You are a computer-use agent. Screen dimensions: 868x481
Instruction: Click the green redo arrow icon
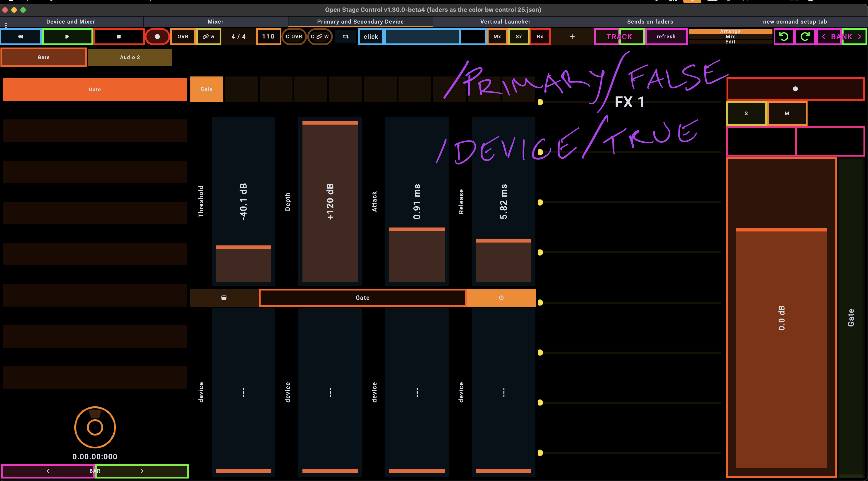805,36
